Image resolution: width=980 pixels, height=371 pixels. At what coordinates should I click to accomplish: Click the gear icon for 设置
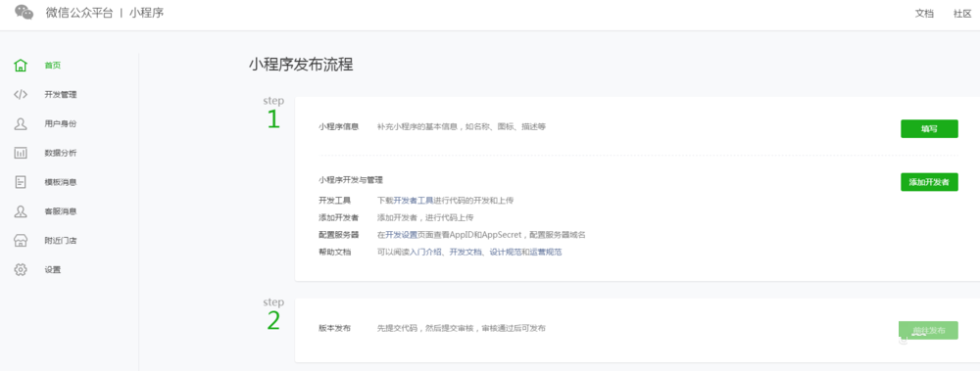(x=21, y=270)
